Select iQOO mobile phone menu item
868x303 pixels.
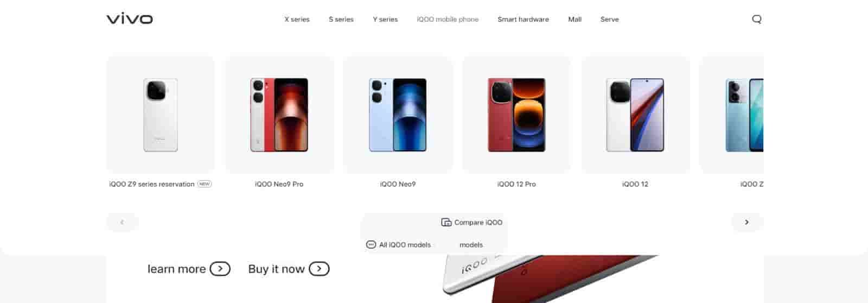pos(448,19)
